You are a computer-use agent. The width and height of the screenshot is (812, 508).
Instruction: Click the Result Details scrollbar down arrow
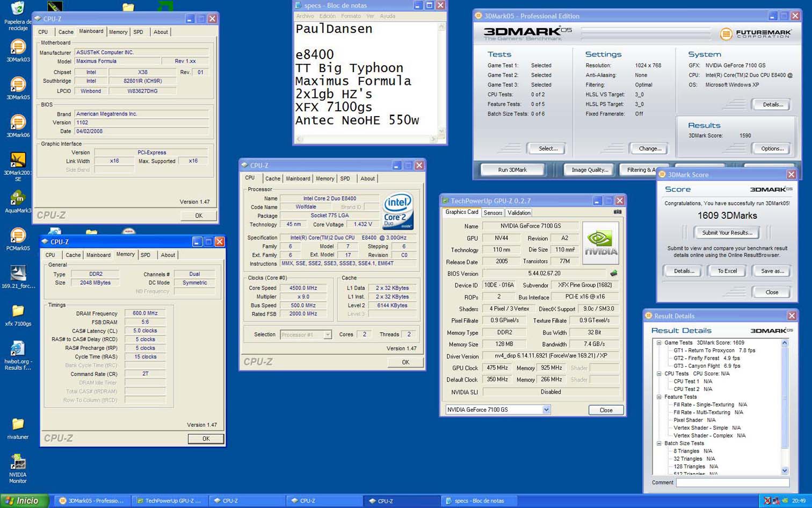click(785, 471)
